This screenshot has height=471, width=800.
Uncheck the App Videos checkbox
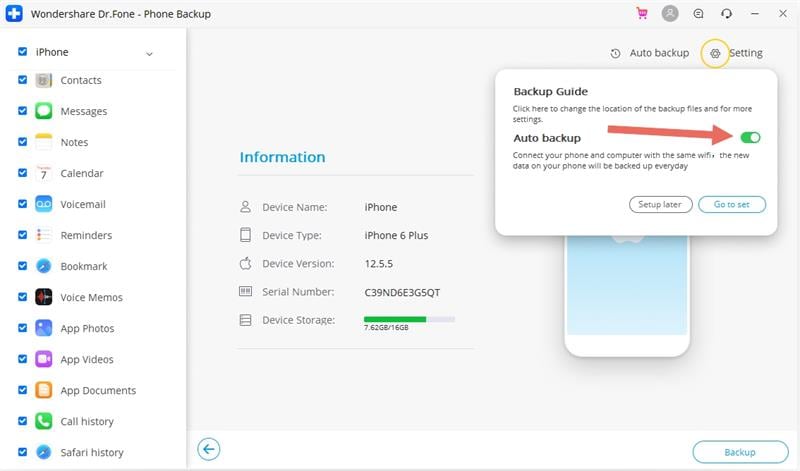pyautogui.click(x=22, y=359)
